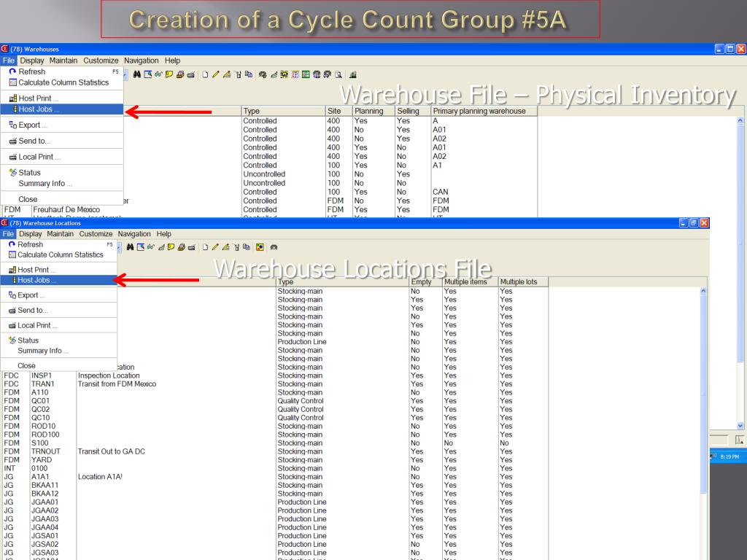Click printer icon in Warehouses toolbar
This screenshot has height=560, width=747.
point(180,74)
